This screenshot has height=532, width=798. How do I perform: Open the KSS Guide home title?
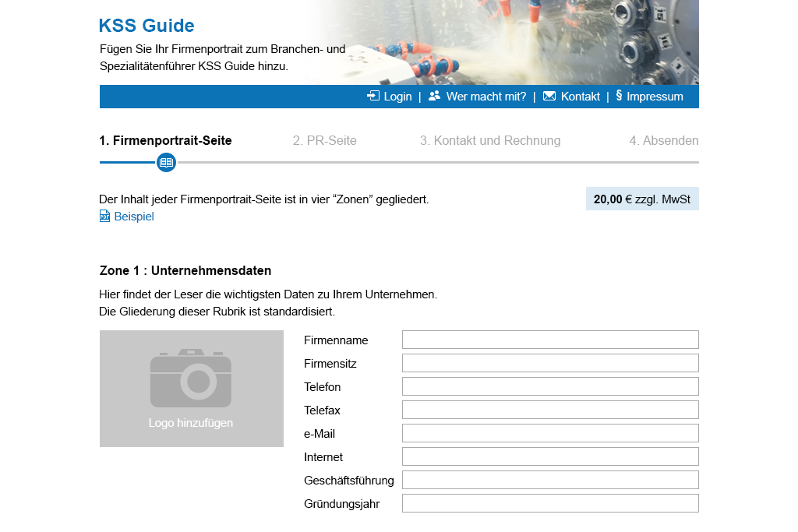point(147,26)
